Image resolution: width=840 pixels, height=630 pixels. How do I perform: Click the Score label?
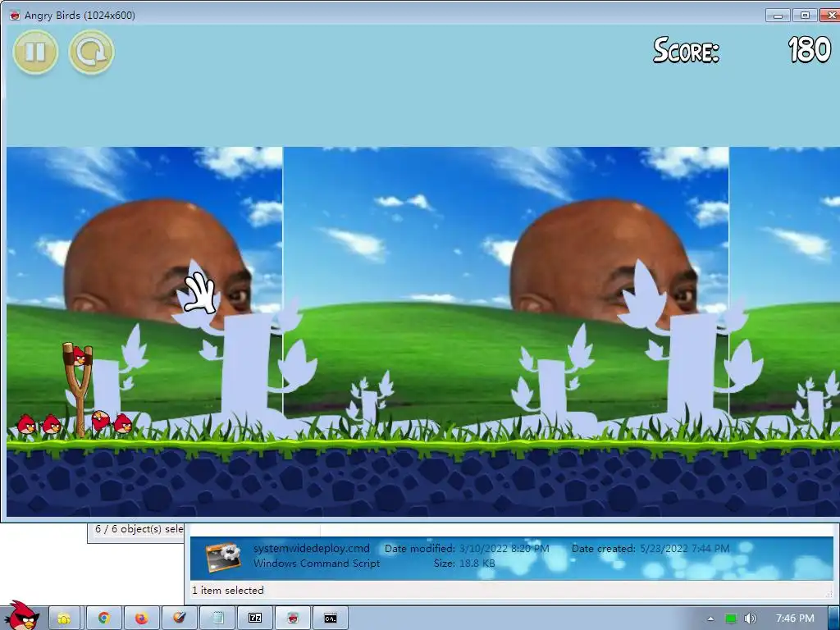click(686, 50)
